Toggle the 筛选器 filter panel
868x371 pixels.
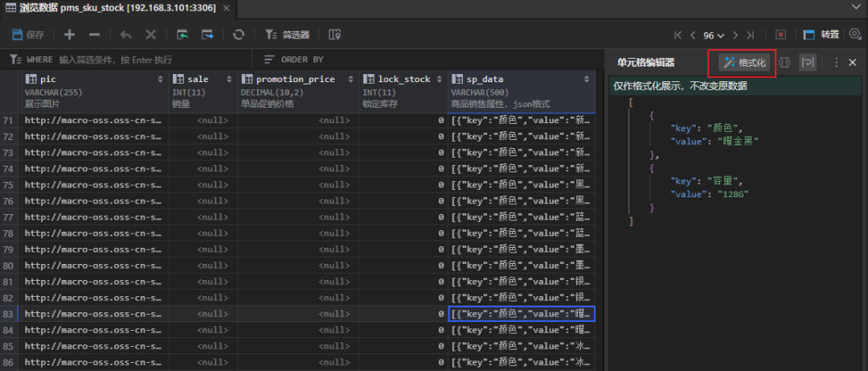[288, 35]
